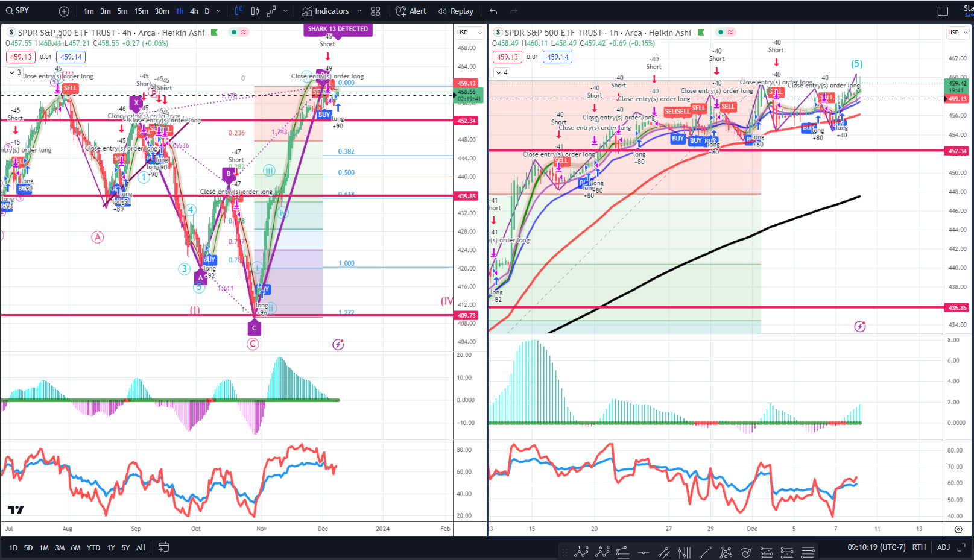Select the vertical bars pattern tool

(685, 552)
